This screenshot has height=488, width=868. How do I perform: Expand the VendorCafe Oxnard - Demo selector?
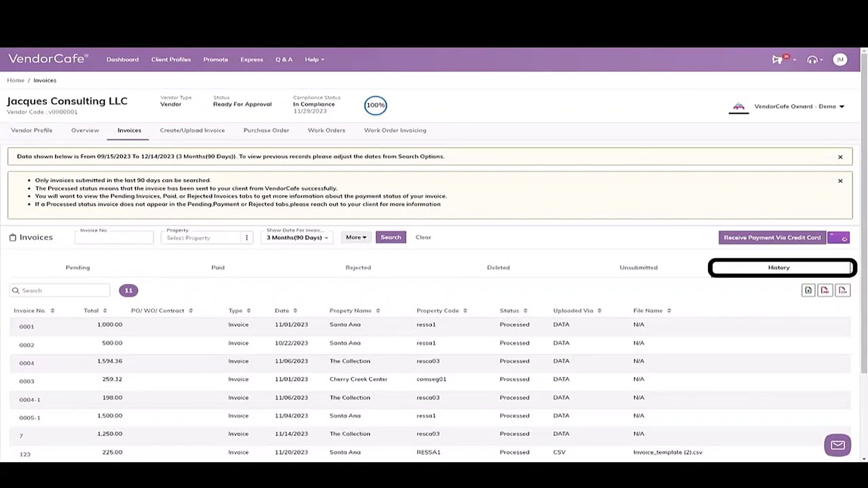(x=799, y=106)
